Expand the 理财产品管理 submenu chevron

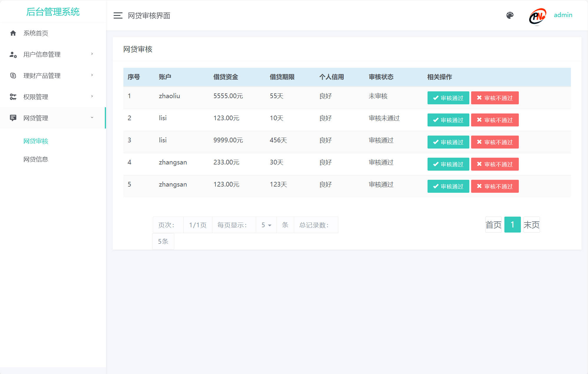click(92, 75)
